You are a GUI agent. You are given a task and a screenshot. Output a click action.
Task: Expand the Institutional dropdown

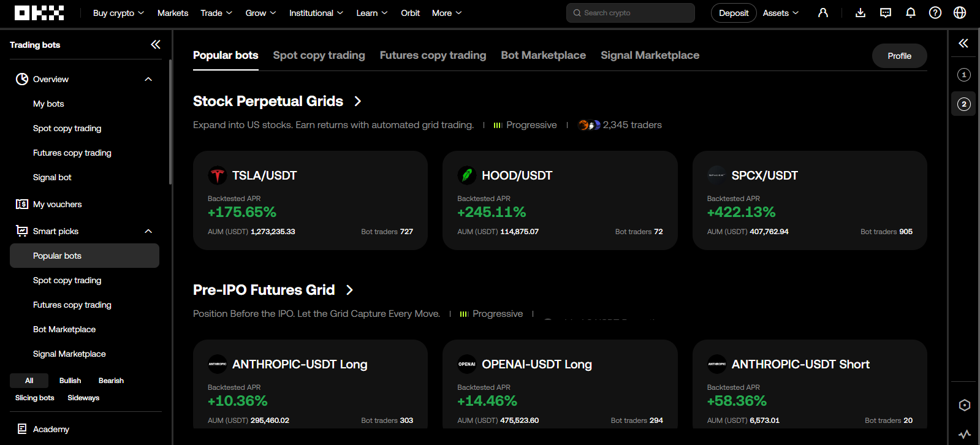tap(316, 13)
